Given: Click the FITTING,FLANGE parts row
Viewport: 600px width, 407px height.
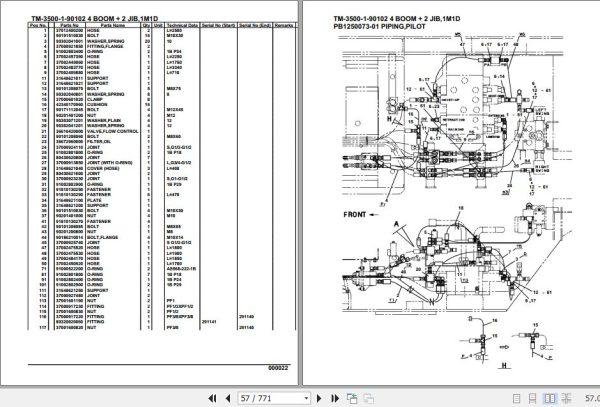Looking at the screenshot, I should 161,46.
